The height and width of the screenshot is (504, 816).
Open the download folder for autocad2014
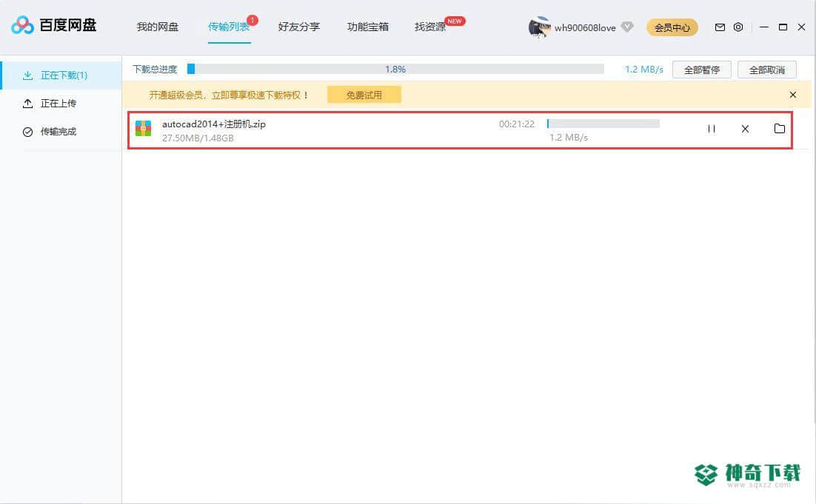780,129
